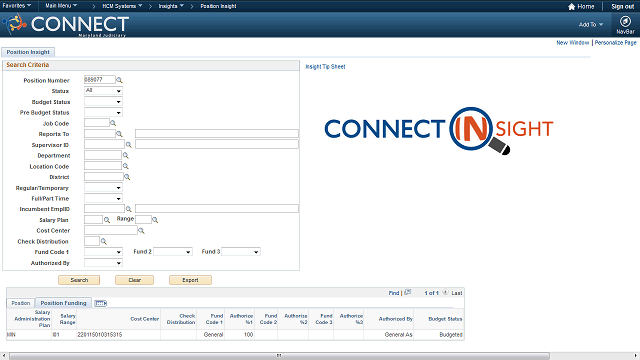Image resolution: width=640 pixels, height=360 pixels.
Task: Click the Search button
Action: tap(79, 280)
